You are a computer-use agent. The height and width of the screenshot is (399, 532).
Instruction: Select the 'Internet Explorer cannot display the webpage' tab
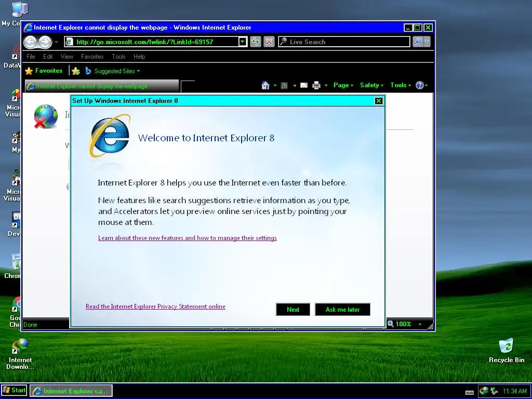(x=102, y=86)
